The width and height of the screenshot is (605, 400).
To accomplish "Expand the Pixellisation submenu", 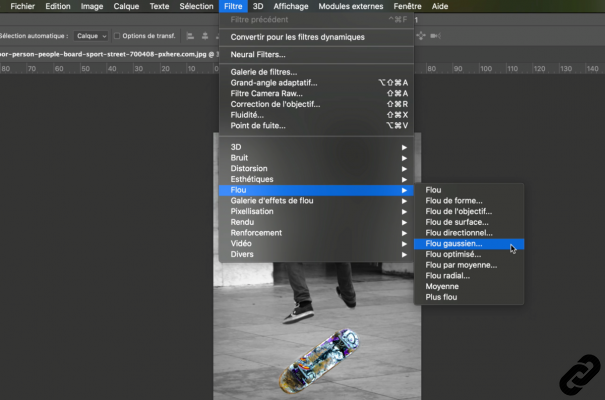I will 316,211.
